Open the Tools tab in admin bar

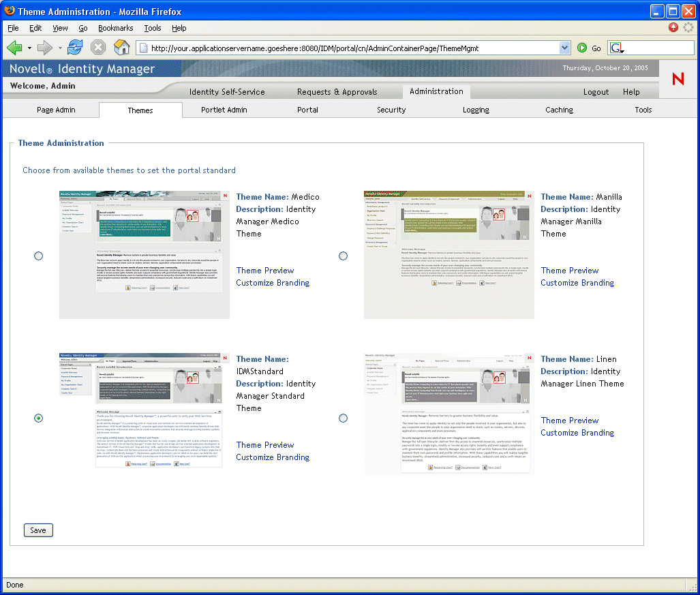(x=643, y=110)
